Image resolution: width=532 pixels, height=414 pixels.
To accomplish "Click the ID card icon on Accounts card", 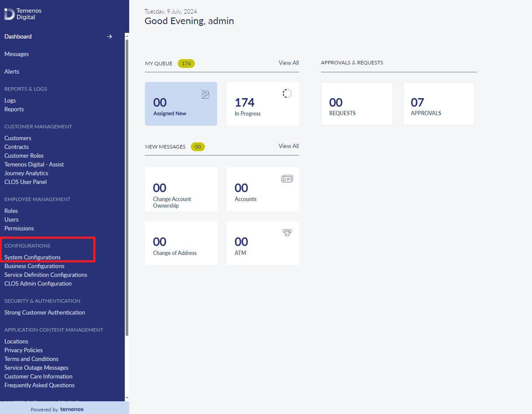I will (x=287, y=179).
